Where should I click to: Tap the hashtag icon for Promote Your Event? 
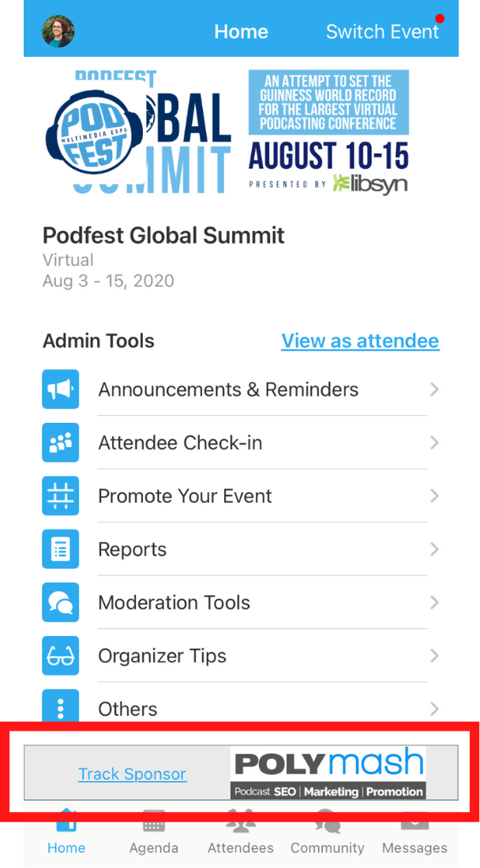61,496
